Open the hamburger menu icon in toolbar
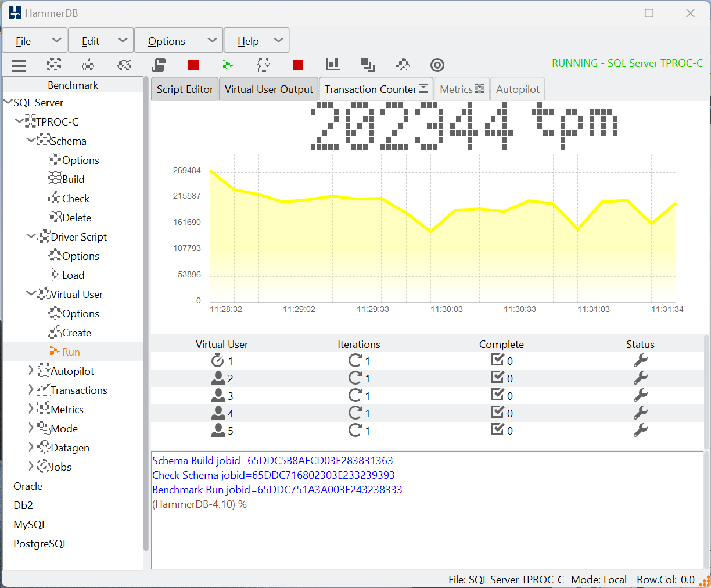The width and height of the screenshot is (711, 588). [x=19, y=65]
